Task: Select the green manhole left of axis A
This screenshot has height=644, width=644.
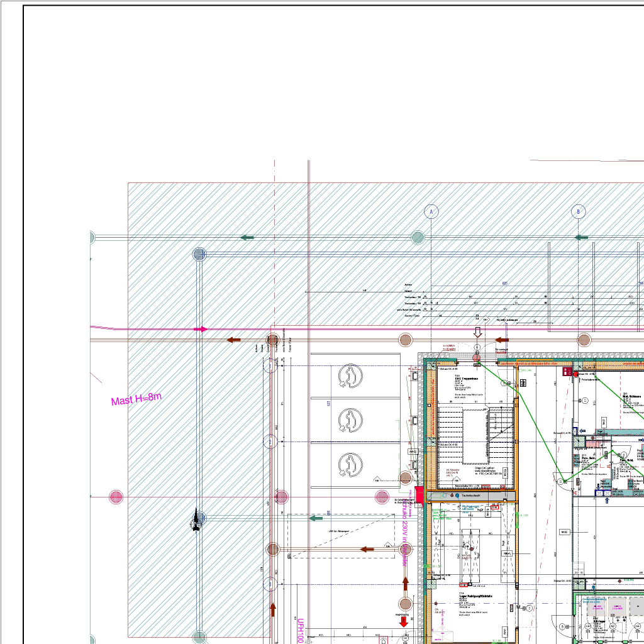Action: (418, 237)
